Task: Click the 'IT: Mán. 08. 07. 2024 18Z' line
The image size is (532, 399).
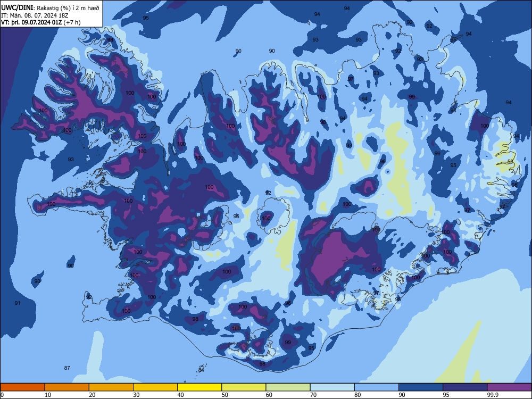Action: (x=35, y=15)
